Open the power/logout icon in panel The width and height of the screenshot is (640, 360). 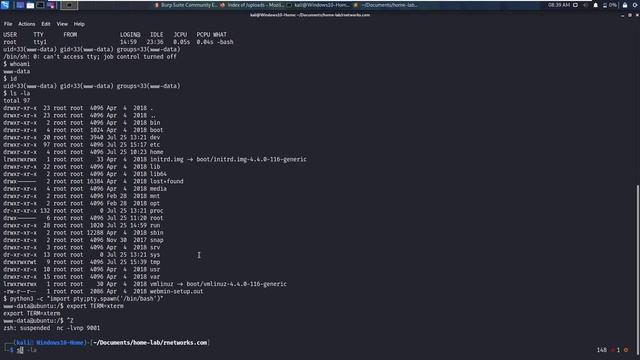click(x=636, y=5)
